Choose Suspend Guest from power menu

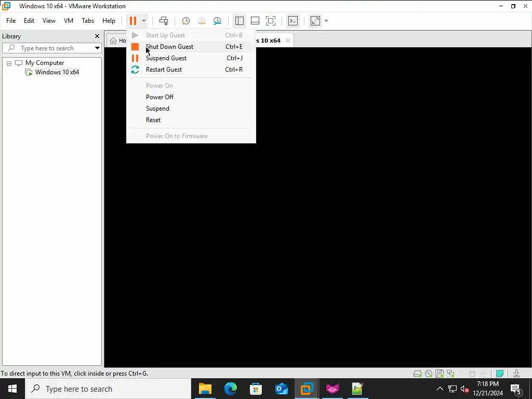191,58
